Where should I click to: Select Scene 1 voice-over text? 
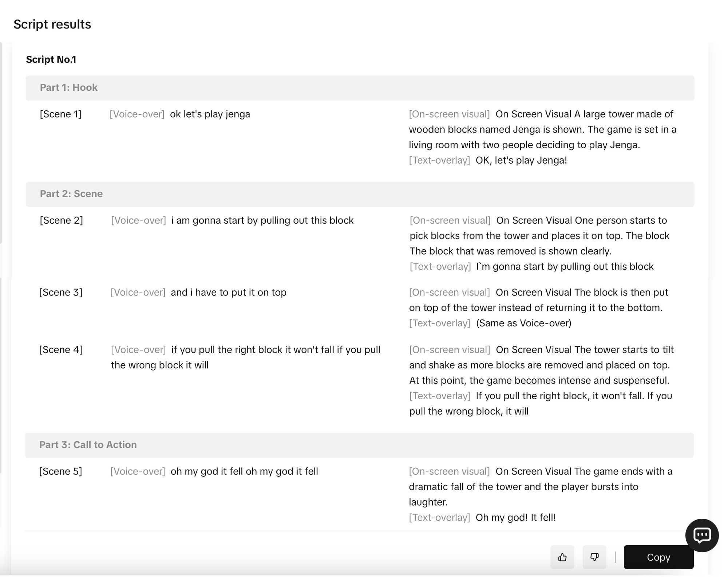[210, 114]
